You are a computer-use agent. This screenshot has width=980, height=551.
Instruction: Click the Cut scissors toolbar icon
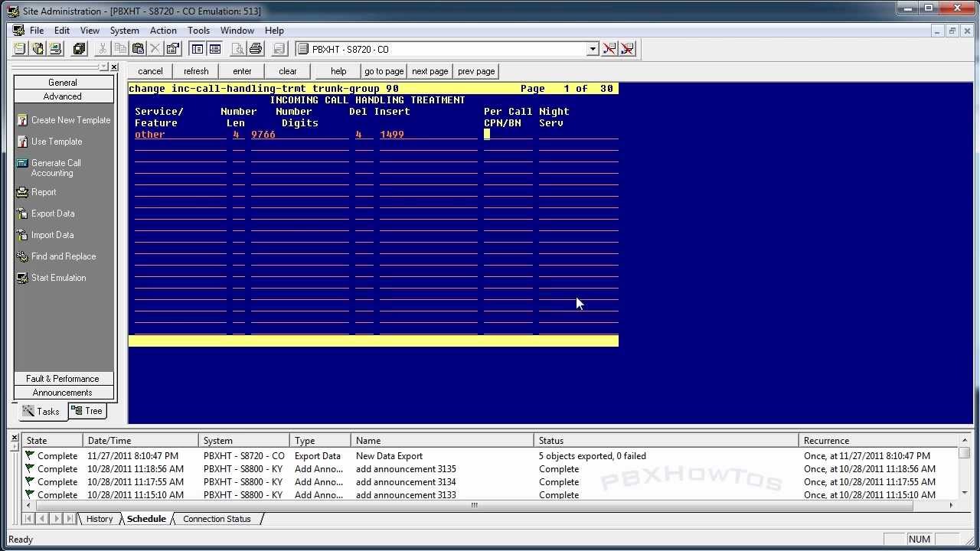[x=102, y=49]
